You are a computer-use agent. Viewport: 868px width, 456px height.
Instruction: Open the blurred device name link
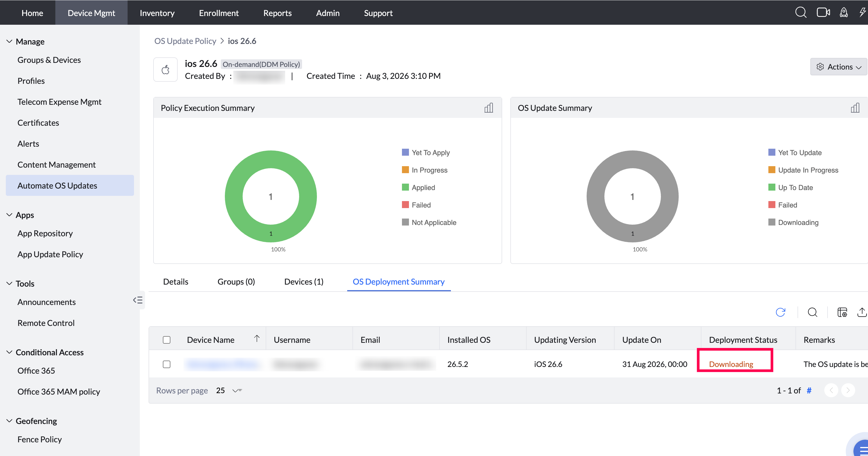[x=223, y=364]
